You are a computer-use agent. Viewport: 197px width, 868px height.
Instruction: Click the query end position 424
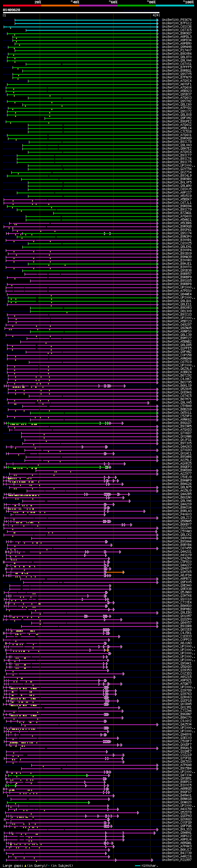[x=155, y=15]
